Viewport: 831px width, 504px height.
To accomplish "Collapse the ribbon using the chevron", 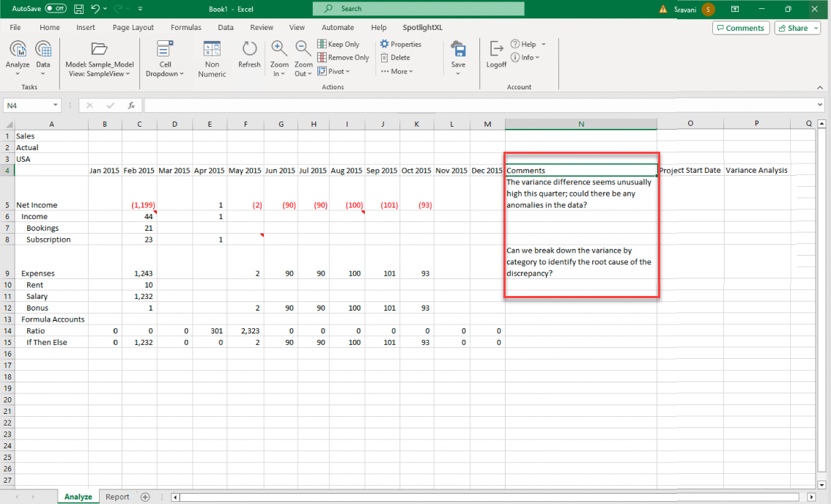I will pyautogui.click(x=820, y=87).
